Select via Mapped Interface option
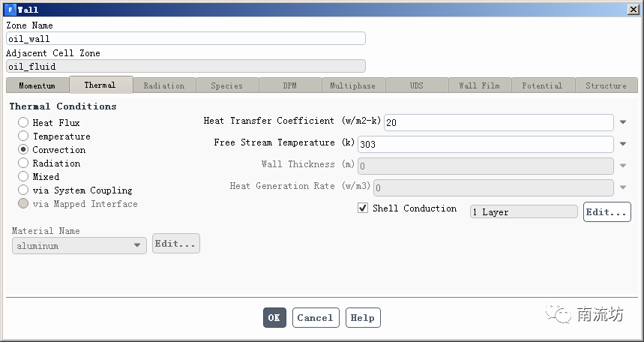644x342 pixels. click(78, 204)
